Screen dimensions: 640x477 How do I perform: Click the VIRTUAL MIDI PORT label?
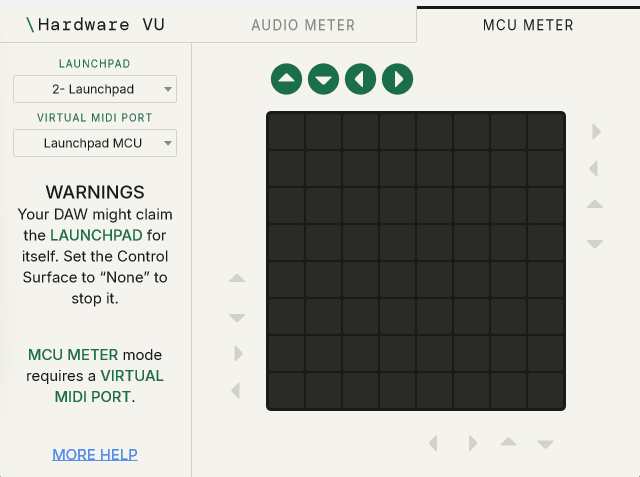(x=95, y=118)
